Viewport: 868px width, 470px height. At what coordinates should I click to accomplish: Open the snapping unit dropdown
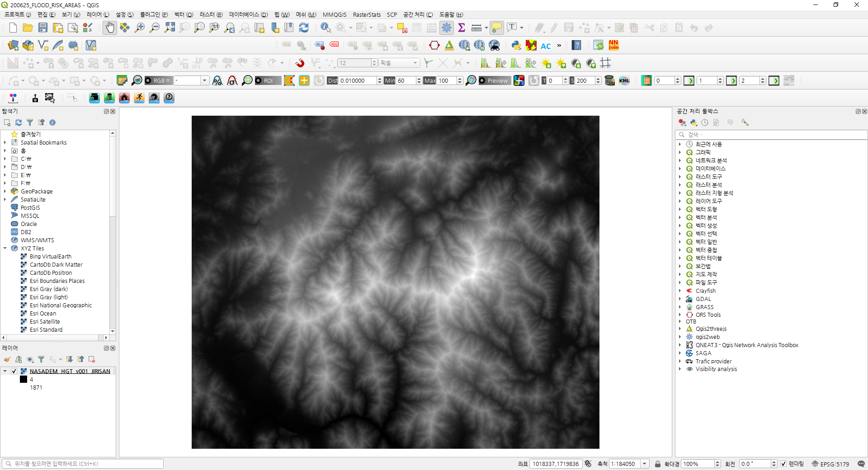(x=400, y=63)
